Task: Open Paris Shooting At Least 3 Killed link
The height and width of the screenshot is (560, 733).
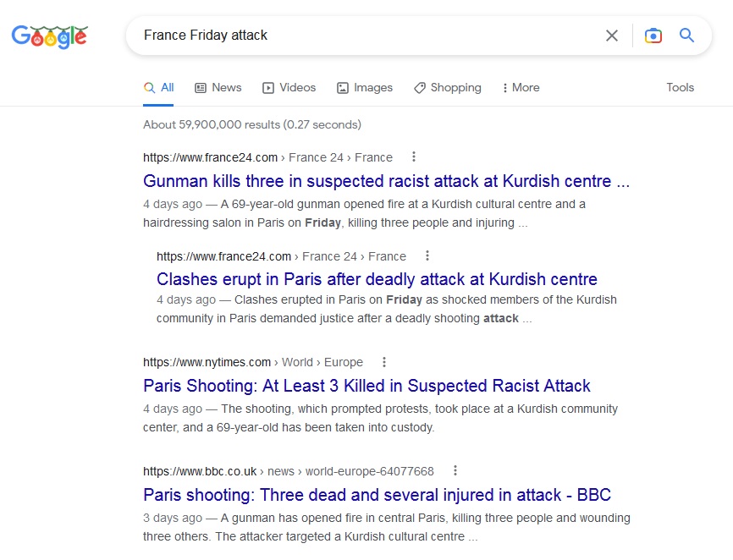Action: point(366,386)
